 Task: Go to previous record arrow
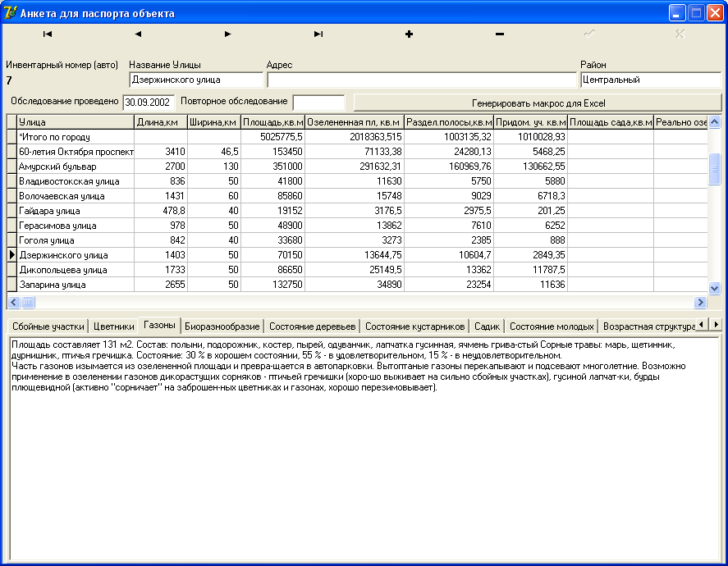point(138,34)
